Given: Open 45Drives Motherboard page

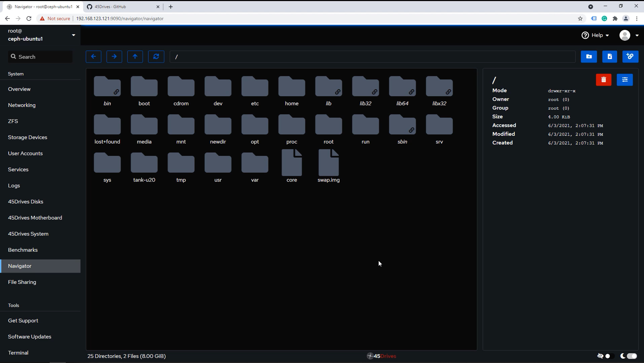Looking at the screenshot, I should (40, 218).
